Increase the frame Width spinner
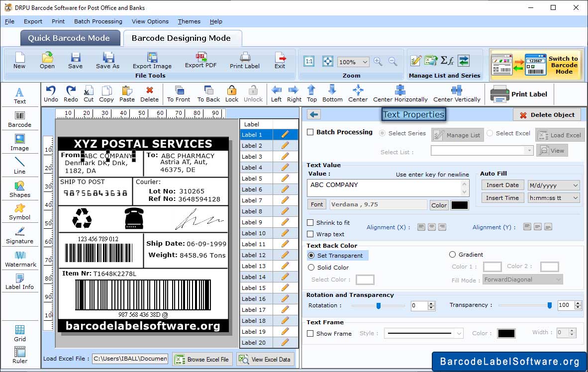This screenshot has width=588, height=372. pos(572,330)
